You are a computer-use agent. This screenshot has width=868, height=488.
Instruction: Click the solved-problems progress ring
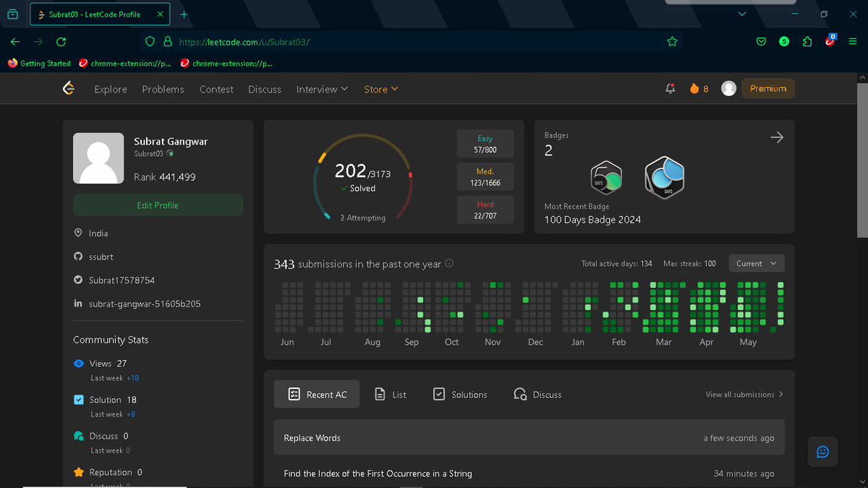tap(362, 177)
